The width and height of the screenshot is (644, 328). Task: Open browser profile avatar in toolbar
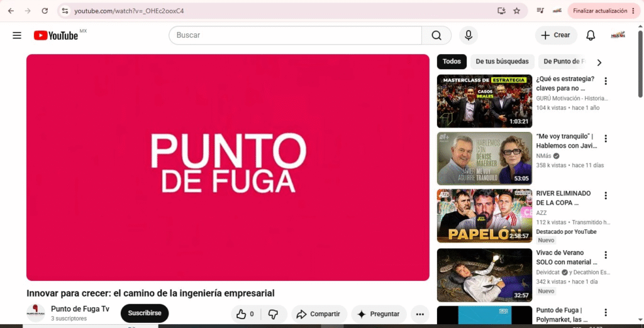tap(557, 11)
